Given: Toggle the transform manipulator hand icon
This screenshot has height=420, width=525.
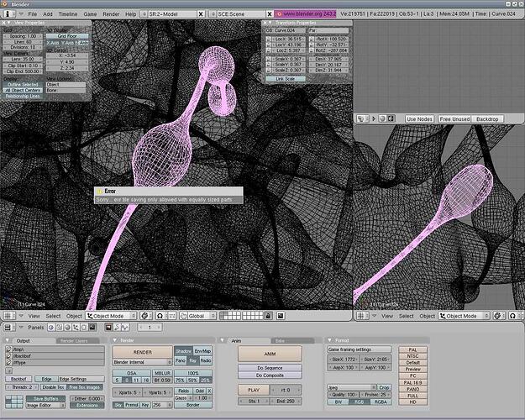Looking at the screenshot, I should pos(183,316).
